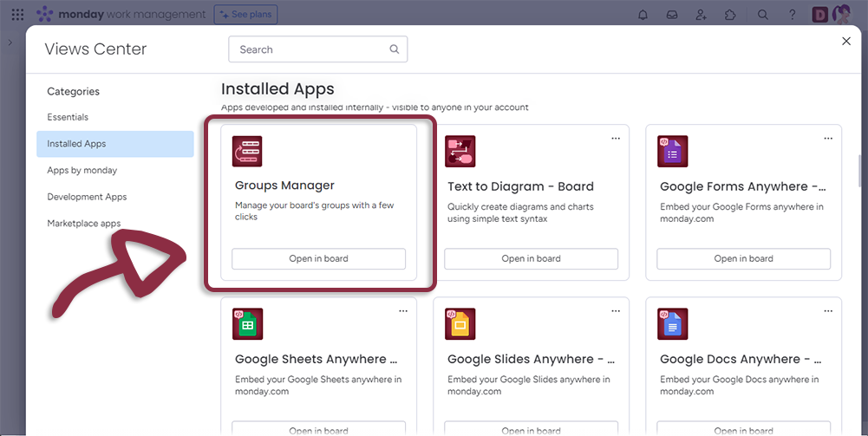868x436 pixels.
Task: Click the Google Sheets Anywhere app icon
Action: [247, 324]
